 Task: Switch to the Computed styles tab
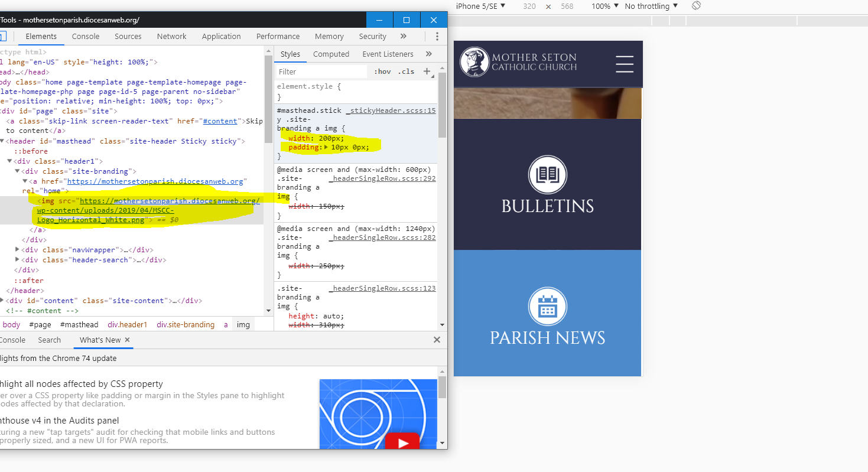[331, 54]
